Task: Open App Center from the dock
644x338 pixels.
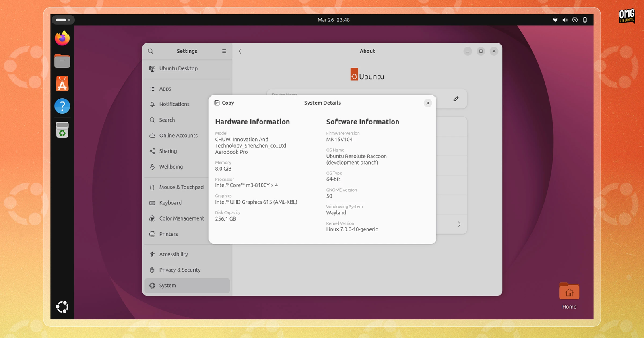Action: (x=62, y=84)
